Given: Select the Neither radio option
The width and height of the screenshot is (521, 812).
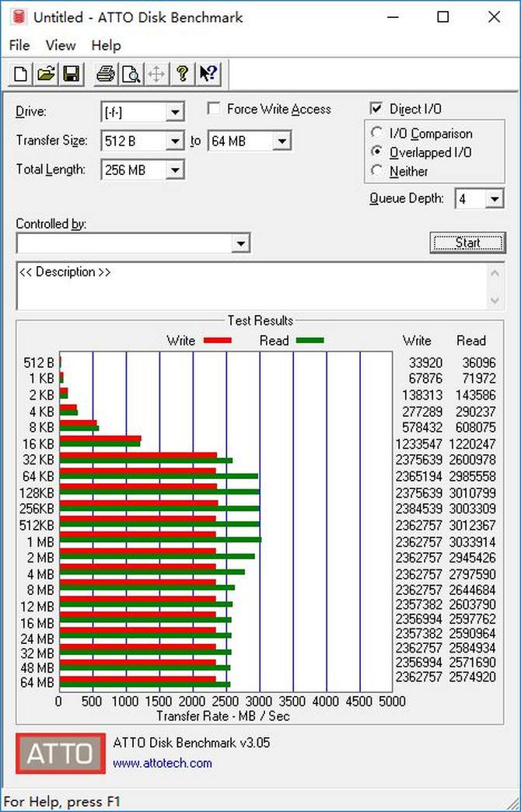Looking at the screenshot, I should pos(377,170).
